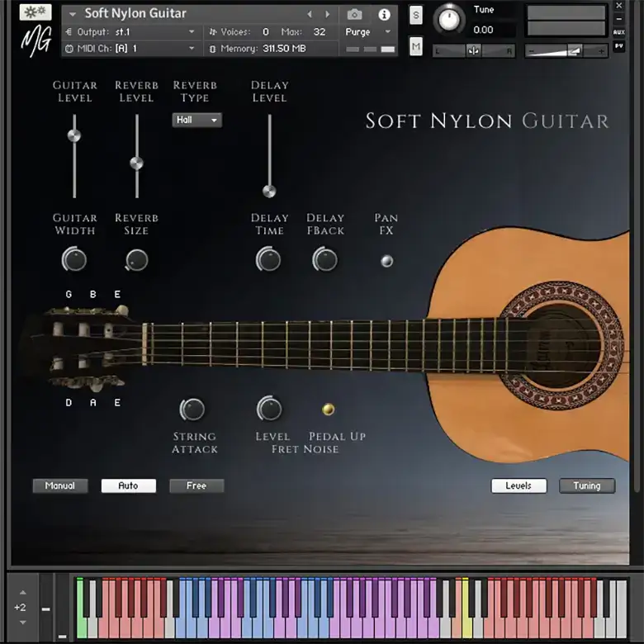Click the Delay Level slider handle
This screenshot has height=644, width=644.
[x=269, y=191]
